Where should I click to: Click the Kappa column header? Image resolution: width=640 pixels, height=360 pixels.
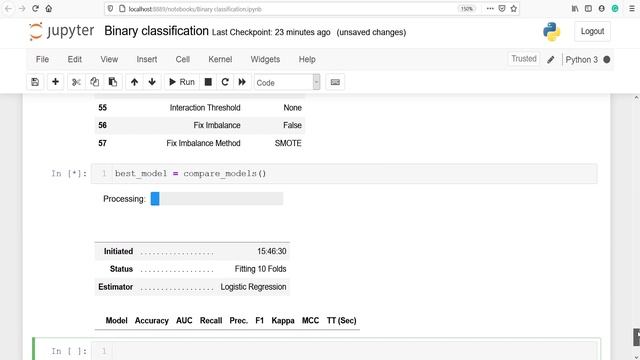tap(283, 321)
